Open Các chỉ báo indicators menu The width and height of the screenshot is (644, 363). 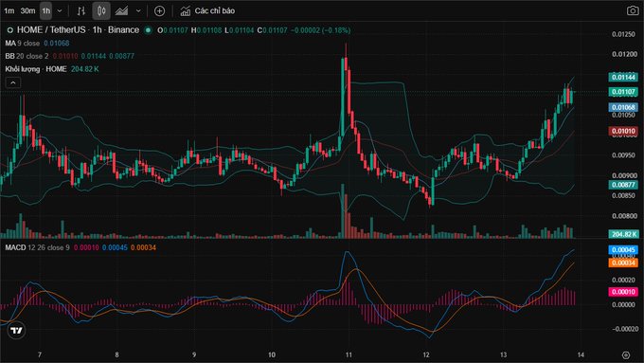(207, 11)
